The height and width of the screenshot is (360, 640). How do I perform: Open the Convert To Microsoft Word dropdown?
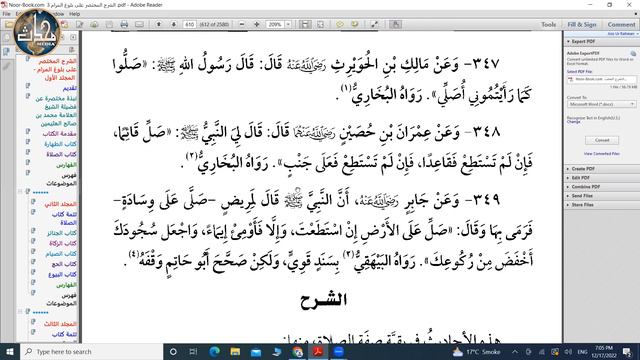(601, 104)
